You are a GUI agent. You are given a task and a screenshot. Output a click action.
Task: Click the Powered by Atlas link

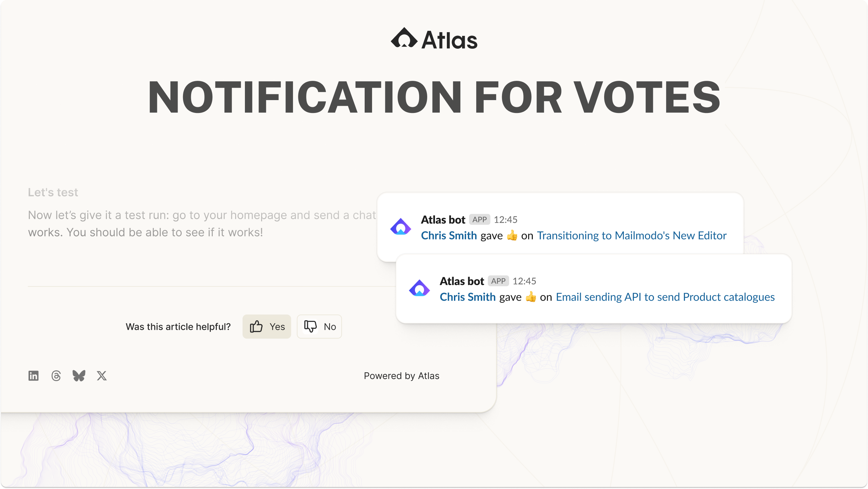tap(402, 376)
